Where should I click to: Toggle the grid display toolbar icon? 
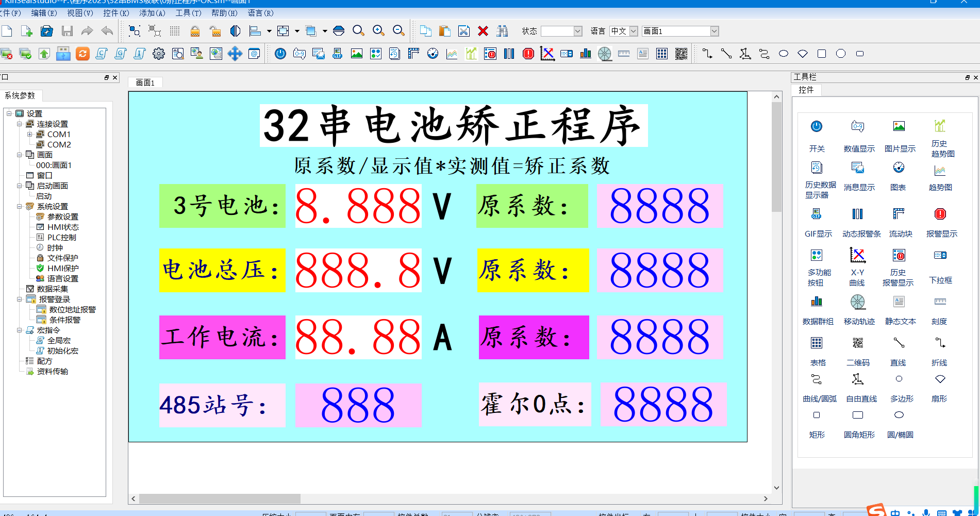[175, 31]
